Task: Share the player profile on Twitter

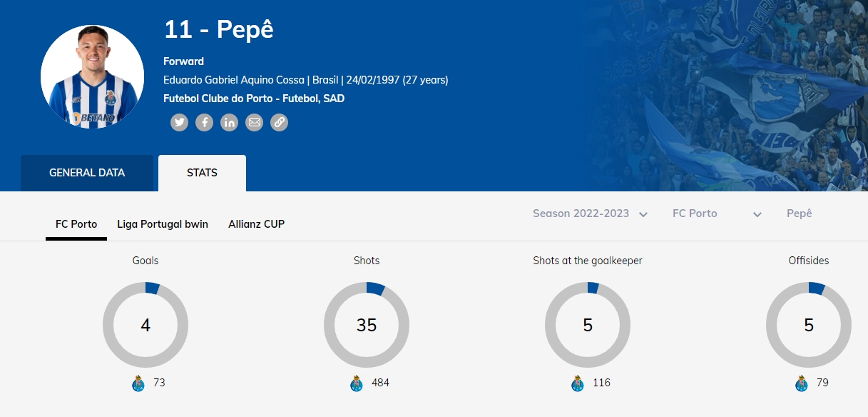Action: tap(180, 123)
